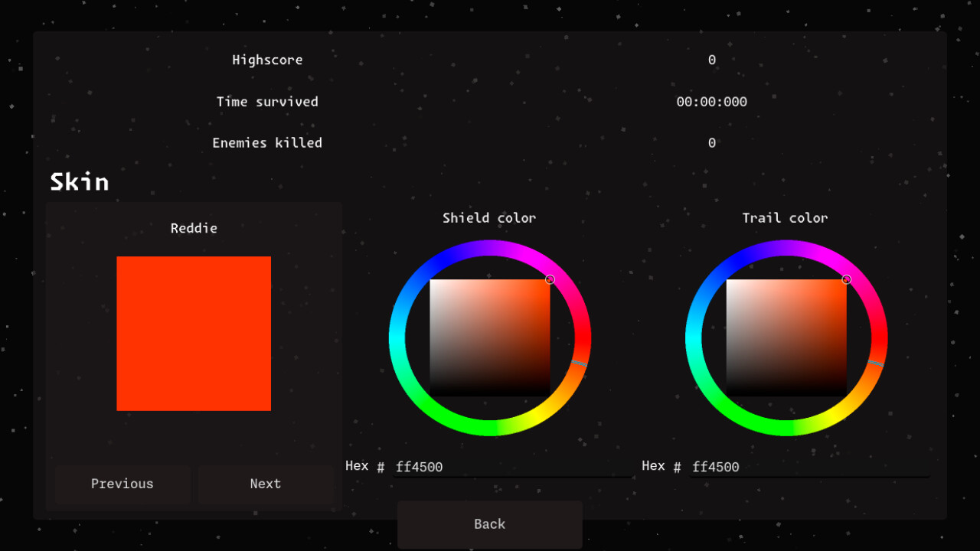This screenshot has width=980, height=551.
Task: Click the Enemies killed count
Action: (x=711, y=142)
